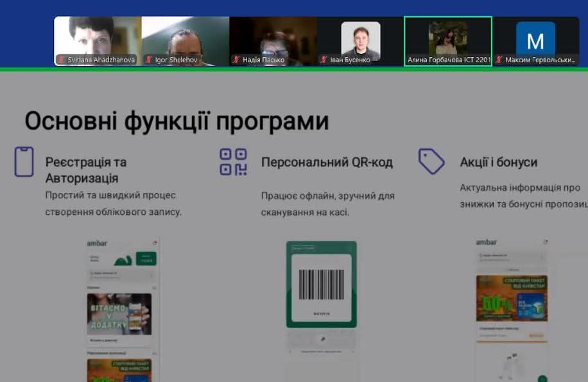The width and height of the screenshot is (588, 382).
Task: Click muted mic icon beside Іван Бусенко
Action: point(324,60)
